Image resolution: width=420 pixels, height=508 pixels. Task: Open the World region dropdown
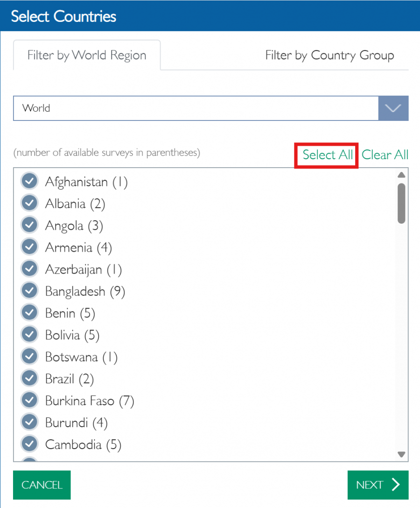393,108
